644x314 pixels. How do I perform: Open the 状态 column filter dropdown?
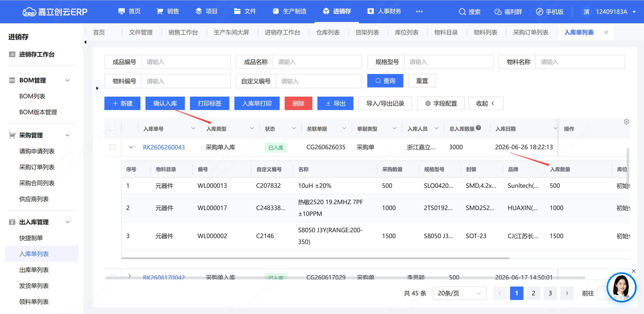point(294,128)
